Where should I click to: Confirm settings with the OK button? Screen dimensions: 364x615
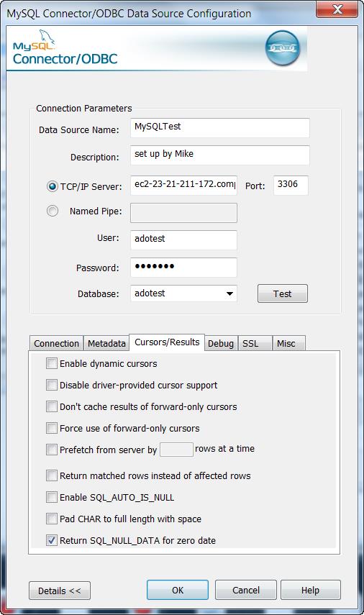[x=178, y=591]
